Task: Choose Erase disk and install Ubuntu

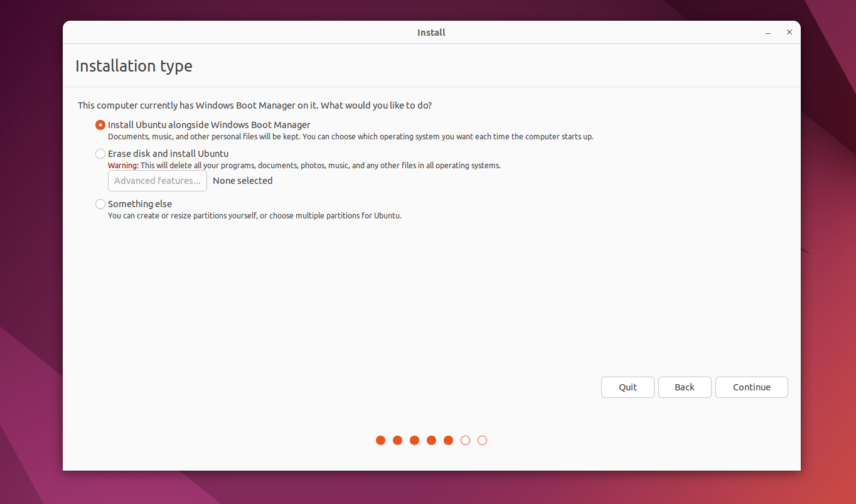Action: [100, 154]
